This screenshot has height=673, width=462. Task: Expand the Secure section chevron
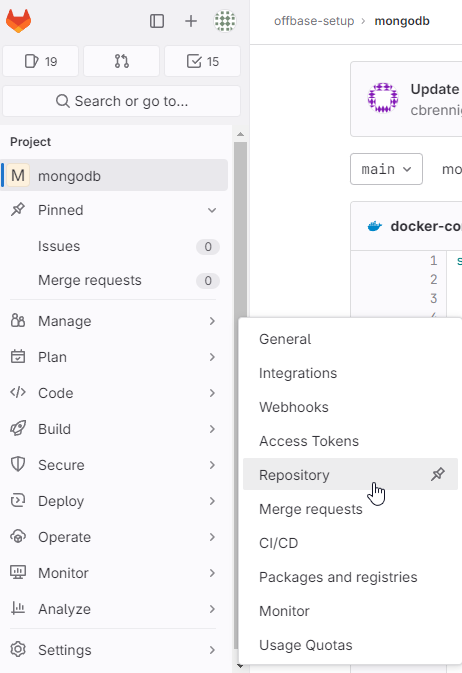[x=212, y=465]
